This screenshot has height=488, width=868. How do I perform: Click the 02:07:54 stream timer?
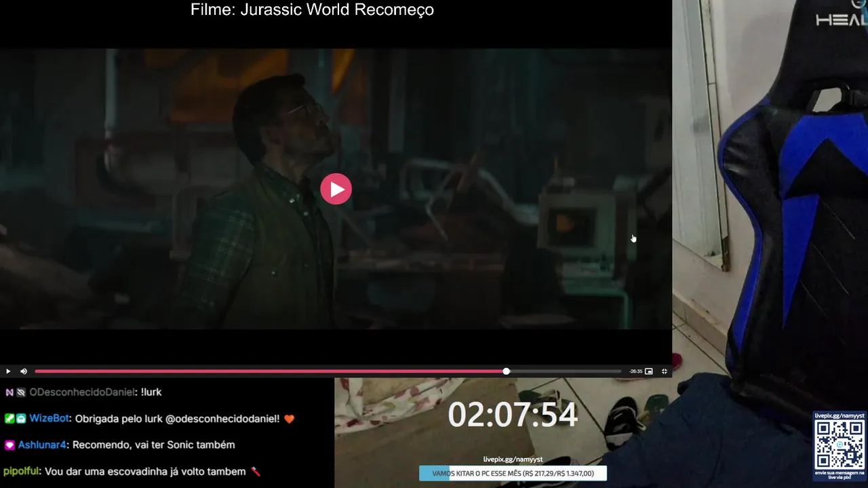pyautogui.click(x=513, y=415)
